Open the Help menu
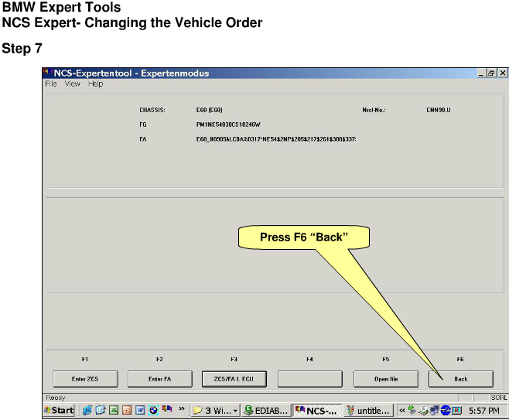Image resolution: width=509 pixels, height=420 pixels. coord(95,84)
